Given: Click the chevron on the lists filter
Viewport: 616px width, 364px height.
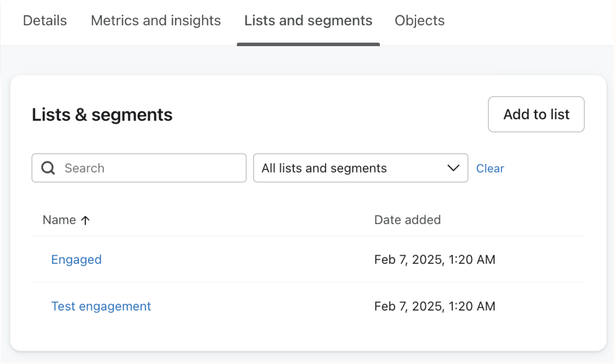Looking at the screenshot, I should [453, 168].
